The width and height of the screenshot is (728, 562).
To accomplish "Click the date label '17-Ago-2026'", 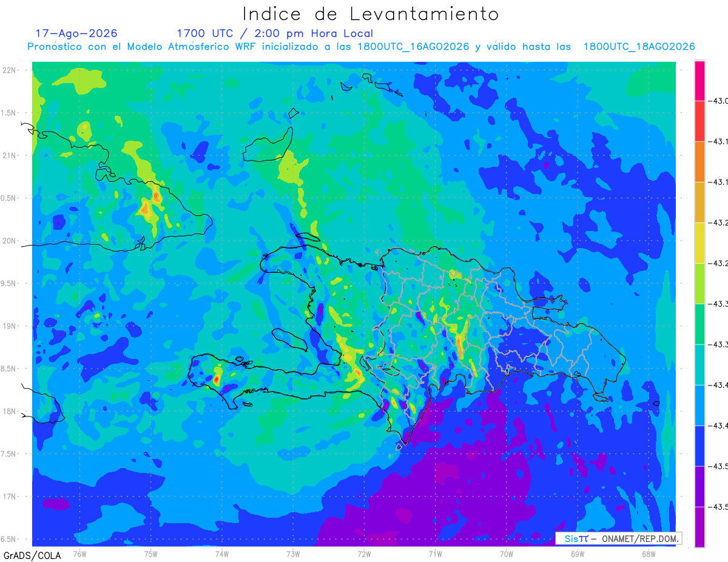I will click(76, 33).
